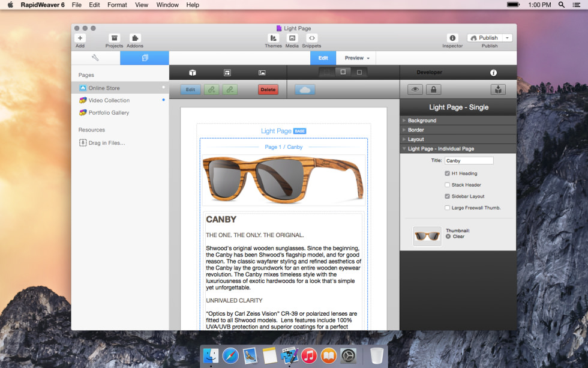This screenshot has height=368, width=588.
Task: Open the Addons puzzle icon
Action: pos(134,38)
